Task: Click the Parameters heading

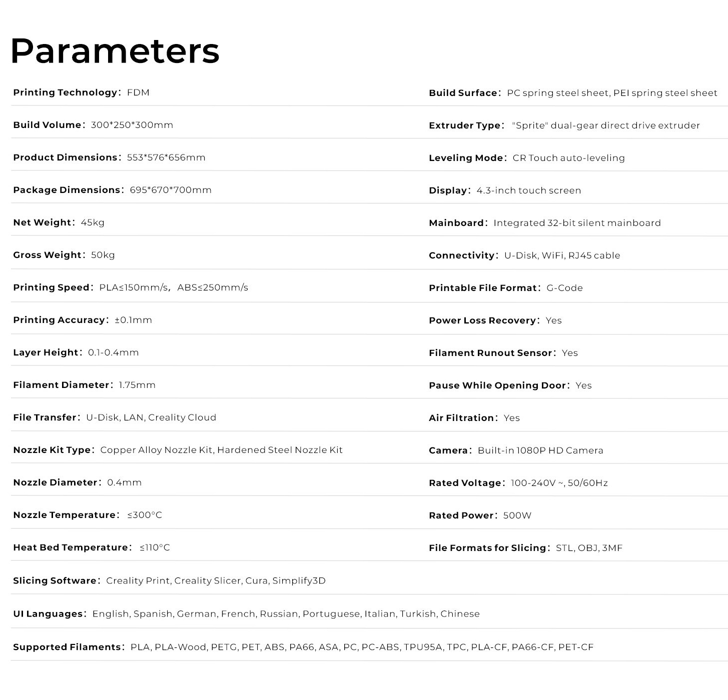Action: click(x=115, y=51)
